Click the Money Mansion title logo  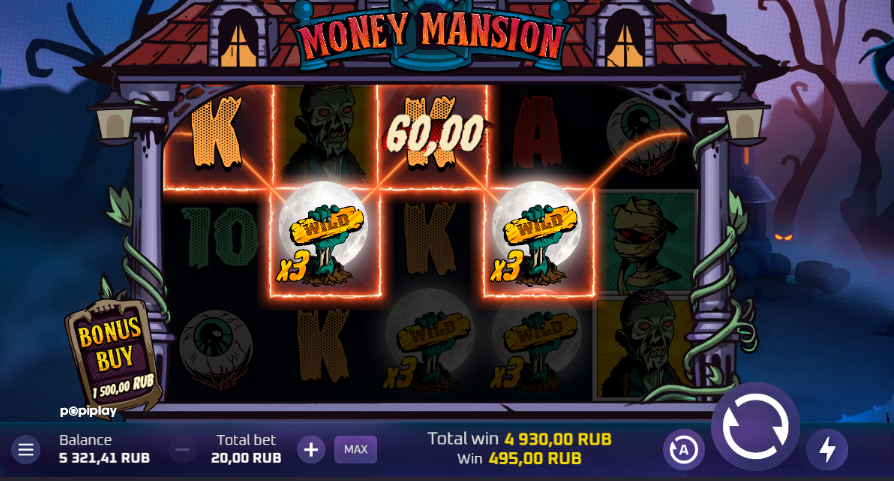pyautogui.click(x=431, y=35)
